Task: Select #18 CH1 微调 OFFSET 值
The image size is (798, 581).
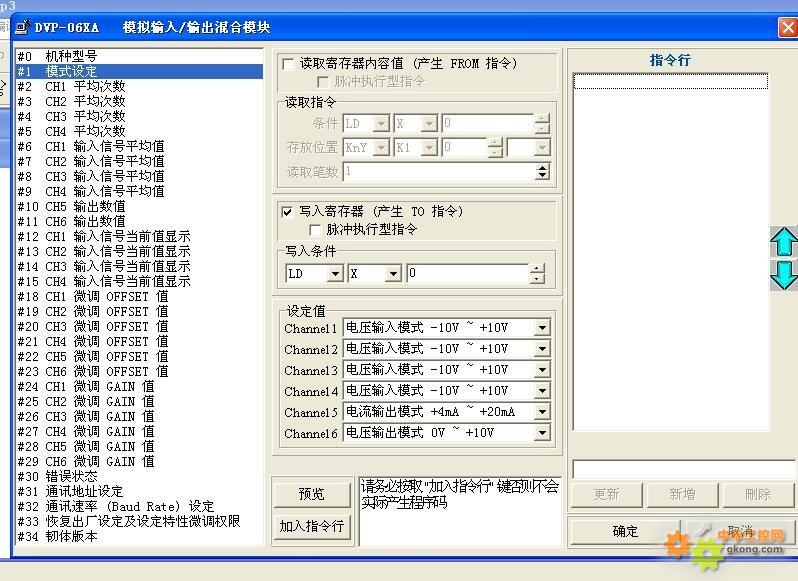Action: pyautogui.click(x=92, y=296)
